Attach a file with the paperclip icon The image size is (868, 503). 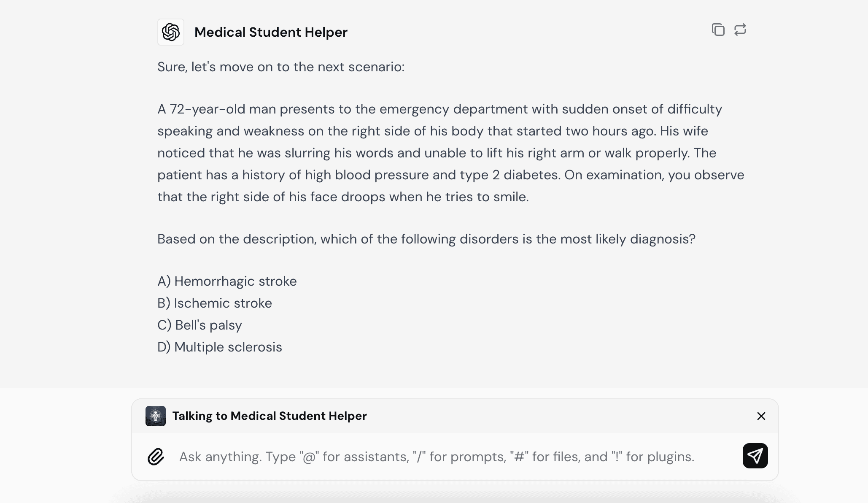click(x=156, y=456)
